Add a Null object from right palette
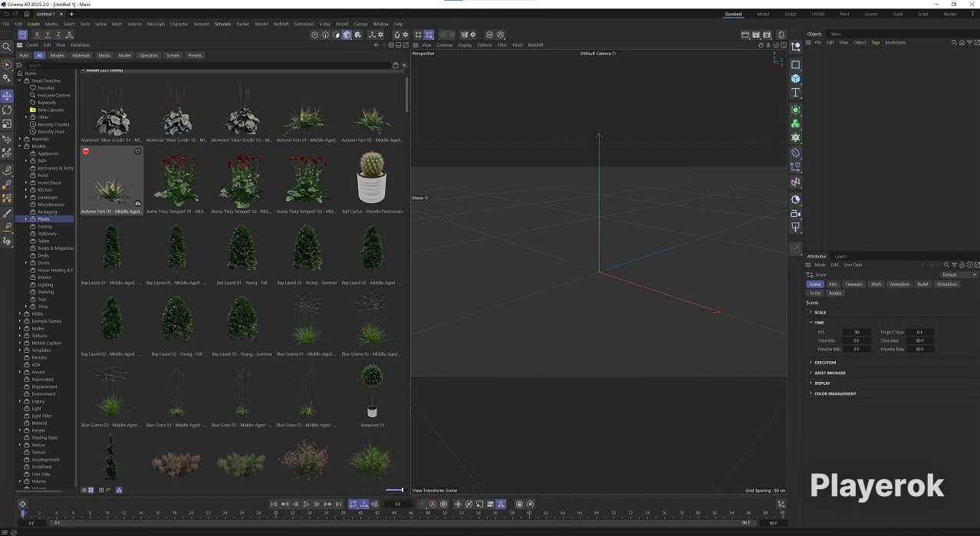Image resolution: width=980 pixels, height=536 pixels. point(796,47)
